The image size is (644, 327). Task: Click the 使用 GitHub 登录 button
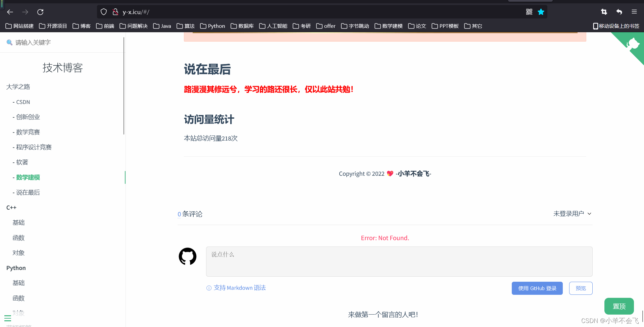[537, 288]
